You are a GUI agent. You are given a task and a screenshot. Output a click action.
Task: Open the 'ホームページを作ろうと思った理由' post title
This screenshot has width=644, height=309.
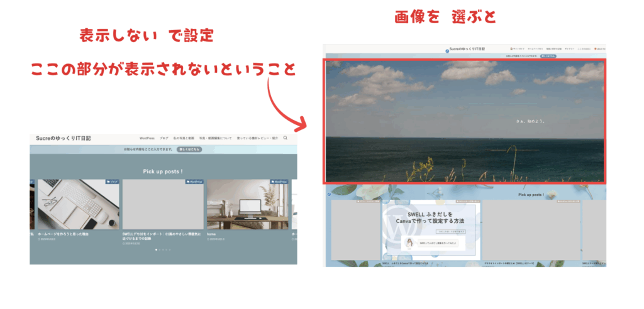(x=64, y=234)
